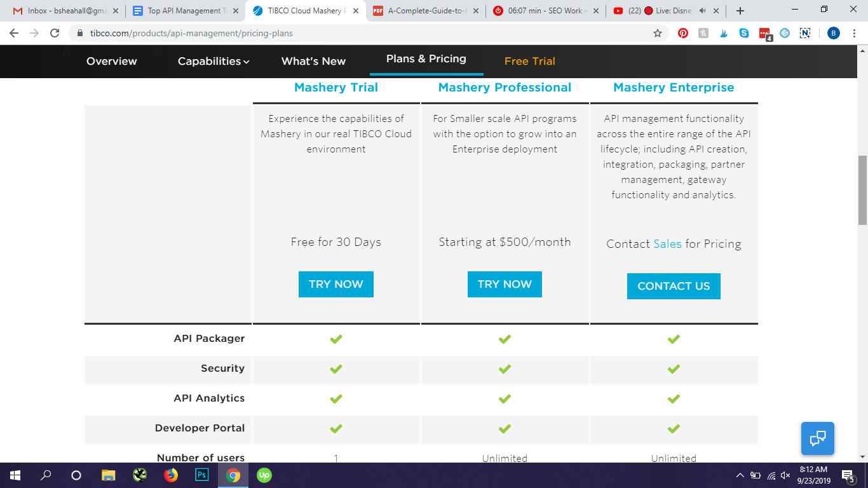Switch to the Overview tab

112,61
